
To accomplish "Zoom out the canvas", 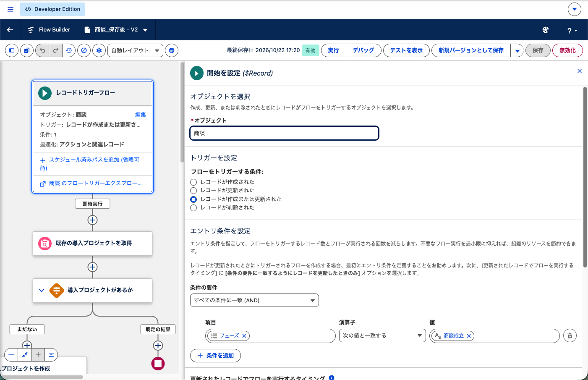I will tap(11, 355).
